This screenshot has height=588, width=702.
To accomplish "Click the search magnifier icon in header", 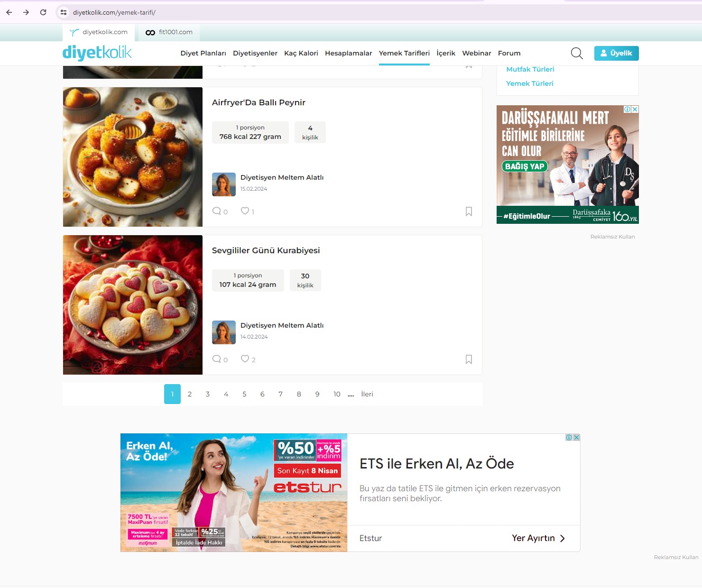I will click(577, 53).
